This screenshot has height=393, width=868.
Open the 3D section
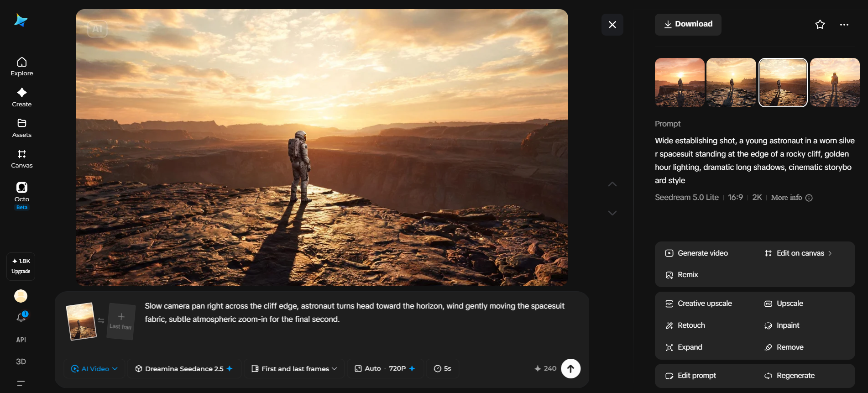tap(21, 362)
